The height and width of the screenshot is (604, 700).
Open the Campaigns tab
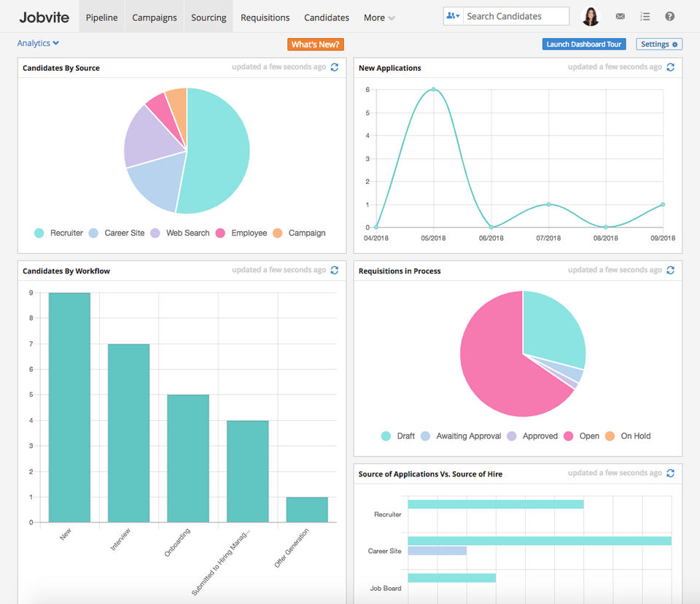click(155, 18)
